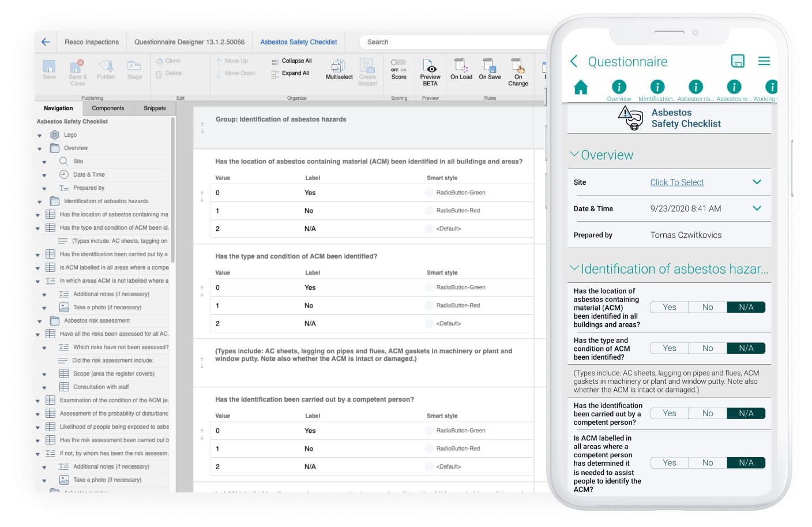812x527 pixels.
Task: Click Move Down in toolbar
Action: 235,73
